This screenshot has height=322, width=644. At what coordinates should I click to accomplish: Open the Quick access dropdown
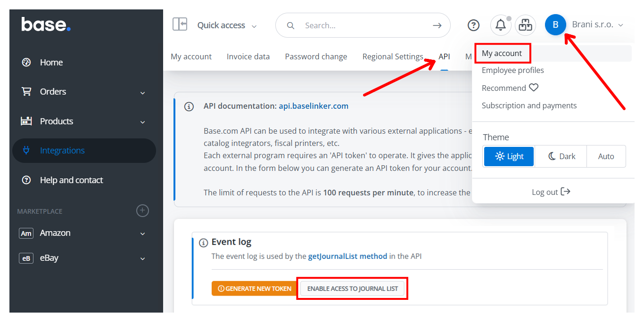tap(227, 25)
